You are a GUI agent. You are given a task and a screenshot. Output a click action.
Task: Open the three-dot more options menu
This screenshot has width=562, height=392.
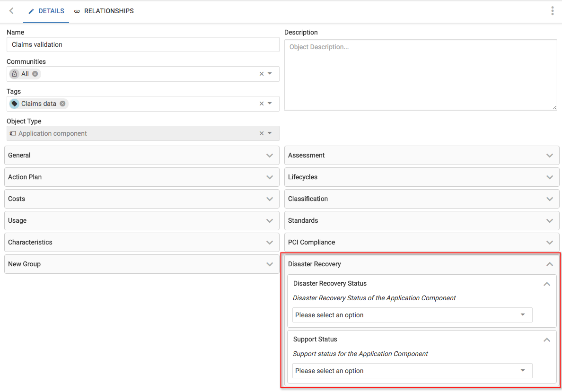pos(552,11)
